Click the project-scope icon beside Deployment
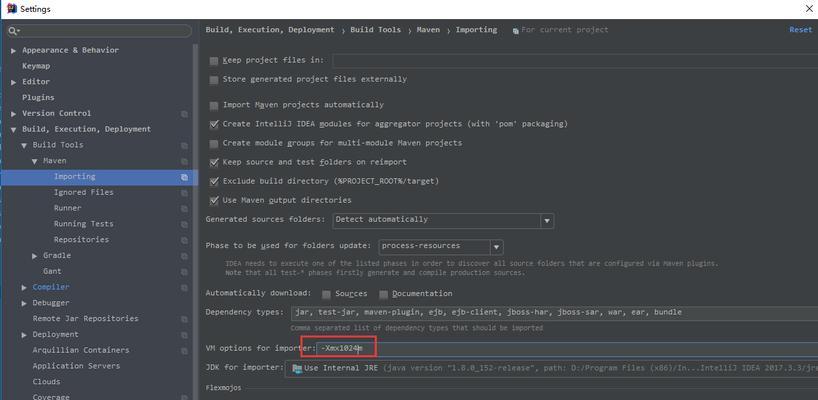 (184, 335)
